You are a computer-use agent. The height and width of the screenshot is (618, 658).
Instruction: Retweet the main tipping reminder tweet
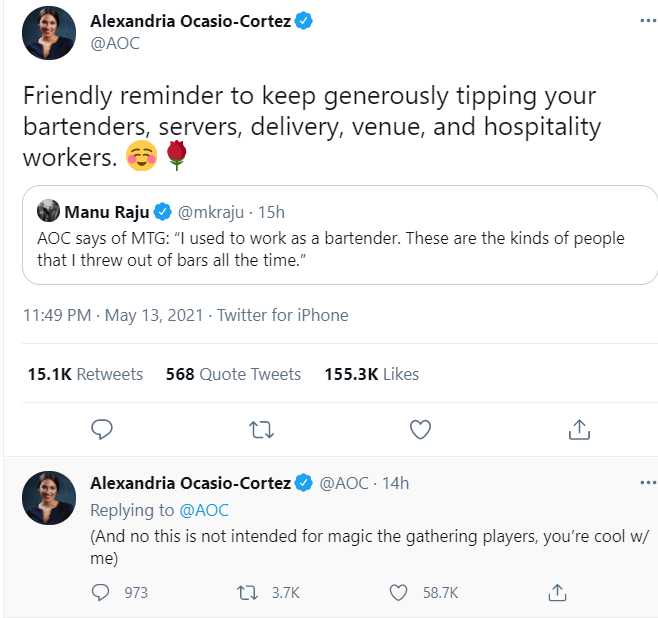click(x=261, y=429)
